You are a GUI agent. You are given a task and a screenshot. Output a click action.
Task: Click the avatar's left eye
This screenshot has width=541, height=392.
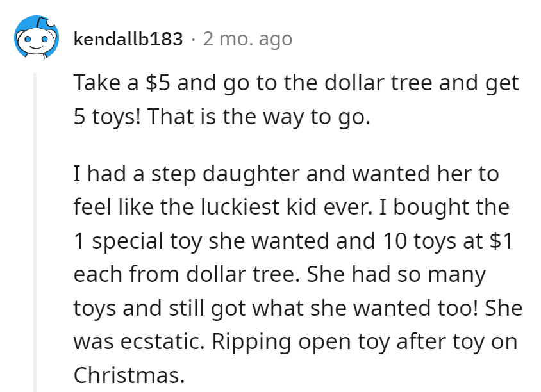(28, 40)
